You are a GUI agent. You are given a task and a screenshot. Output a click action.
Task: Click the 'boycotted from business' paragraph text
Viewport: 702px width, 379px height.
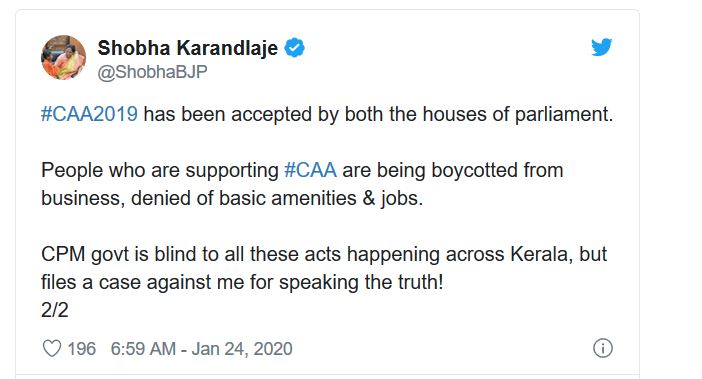pyautogui.click(x=302, y=184)
